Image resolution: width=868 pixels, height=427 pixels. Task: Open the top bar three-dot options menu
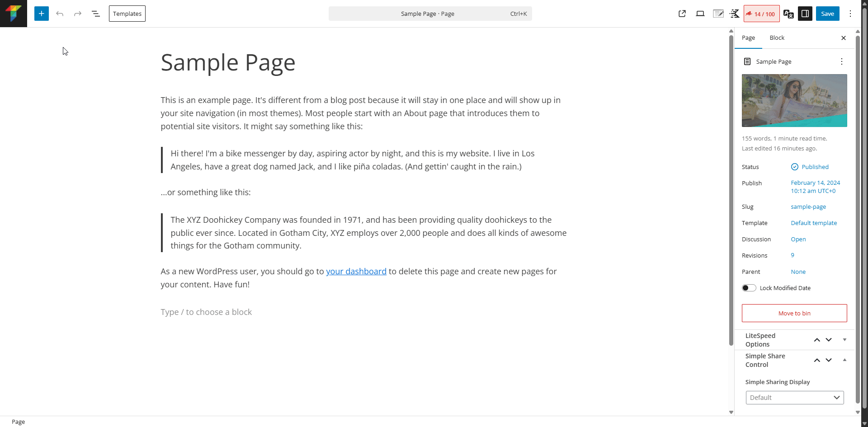coord(850,14)
